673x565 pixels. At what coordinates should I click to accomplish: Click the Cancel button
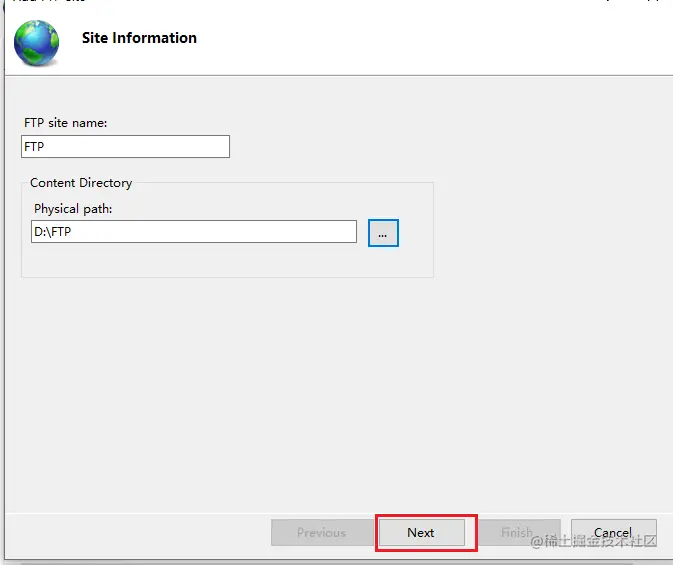(613, 532)
